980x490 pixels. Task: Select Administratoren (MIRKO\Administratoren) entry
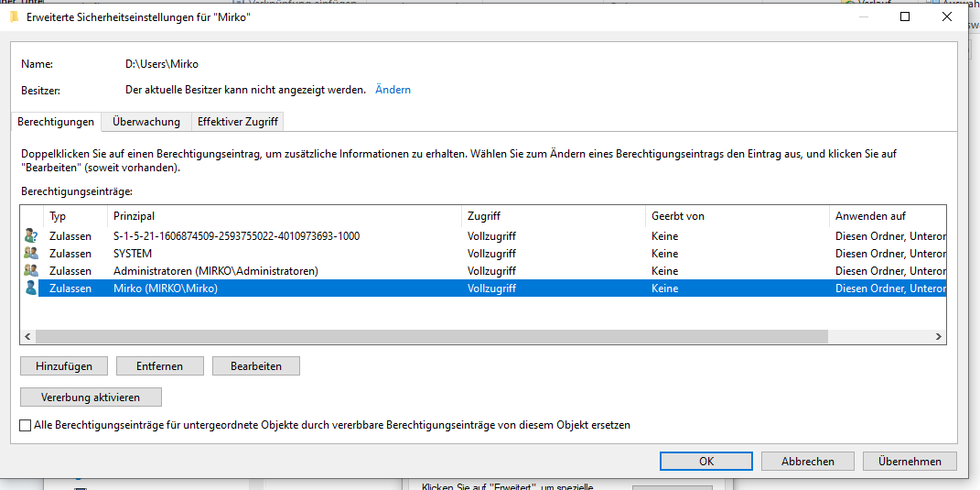(x=216, y=271)
